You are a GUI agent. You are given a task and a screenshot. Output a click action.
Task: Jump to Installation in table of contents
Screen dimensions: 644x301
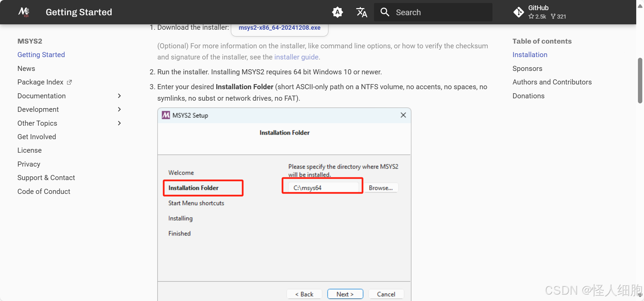[530, 55]
